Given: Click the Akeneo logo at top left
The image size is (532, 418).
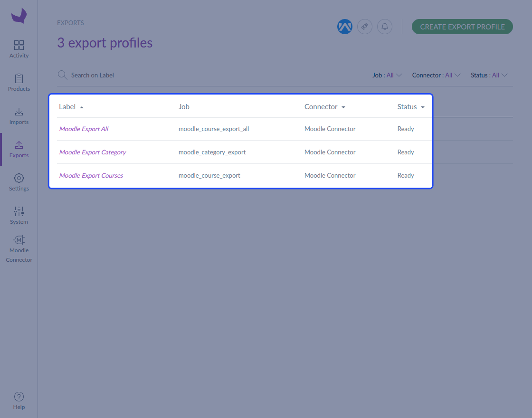Looking at the screenshot, I should 19,16.
